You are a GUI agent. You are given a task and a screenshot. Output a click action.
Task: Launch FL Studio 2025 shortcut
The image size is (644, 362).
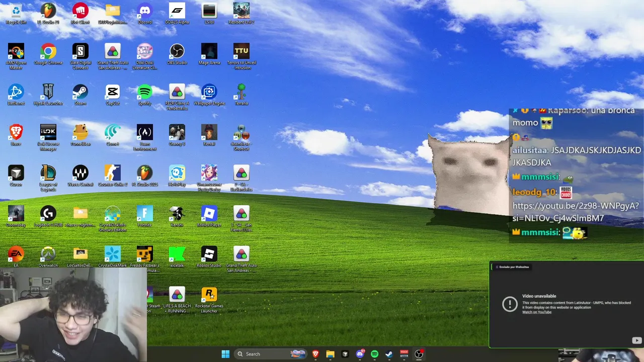click(145, 175)
